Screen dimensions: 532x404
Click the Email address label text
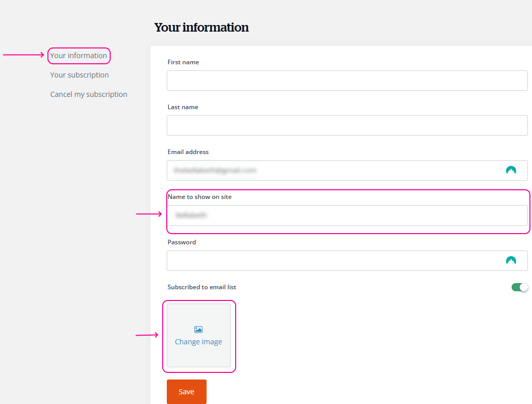188,152
